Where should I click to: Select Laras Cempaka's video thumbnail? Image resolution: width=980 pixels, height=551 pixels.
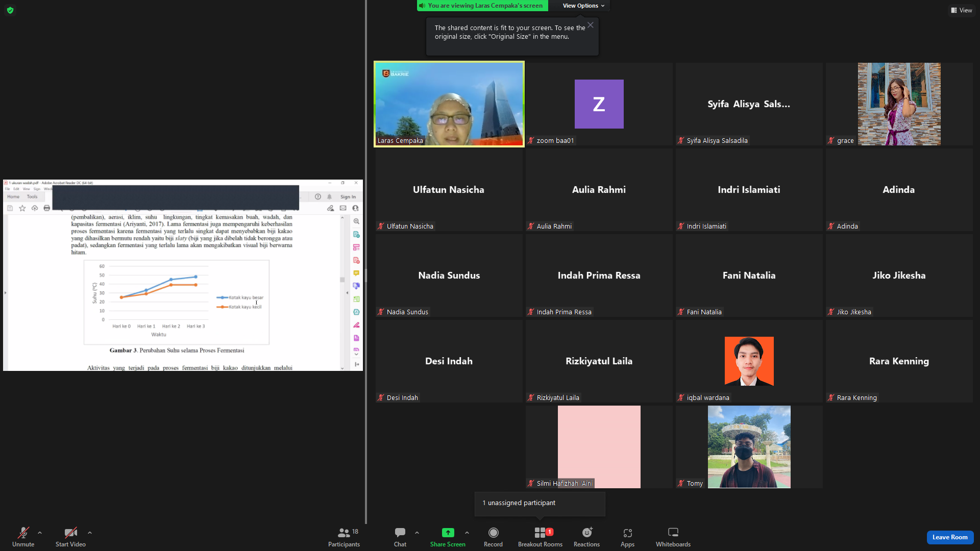(449, 104)
